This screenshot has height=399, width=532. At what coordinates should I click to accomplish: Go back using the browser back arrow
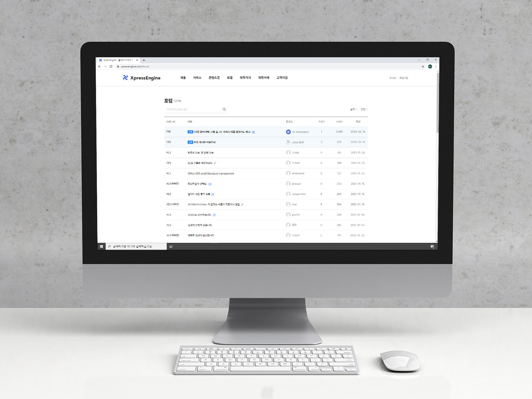(x=100, y=66)
